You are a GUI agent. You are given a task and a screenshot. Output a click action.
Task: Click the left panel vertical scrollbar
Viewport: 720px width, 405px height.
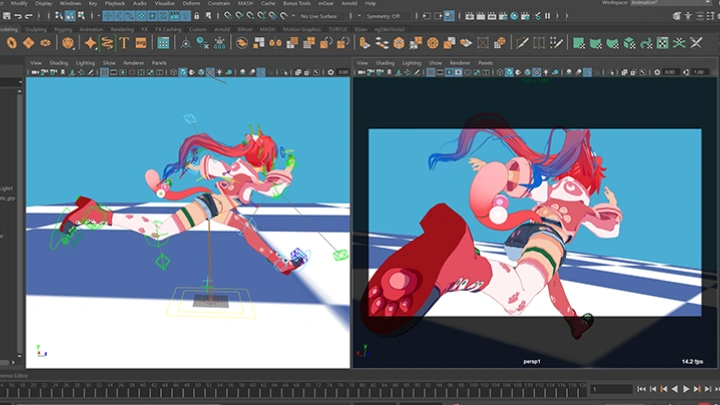[x=19, y=223]
